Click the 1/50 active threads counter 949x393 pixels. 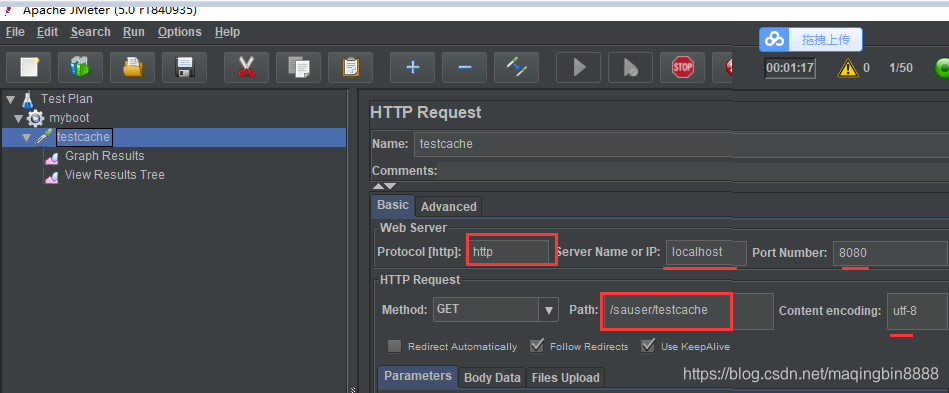coord(901,68)
